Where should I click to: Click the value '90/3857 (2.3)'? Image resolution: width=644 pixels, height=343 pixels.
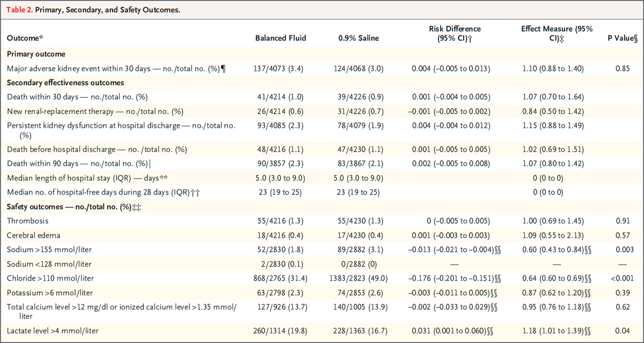(279, 163)
